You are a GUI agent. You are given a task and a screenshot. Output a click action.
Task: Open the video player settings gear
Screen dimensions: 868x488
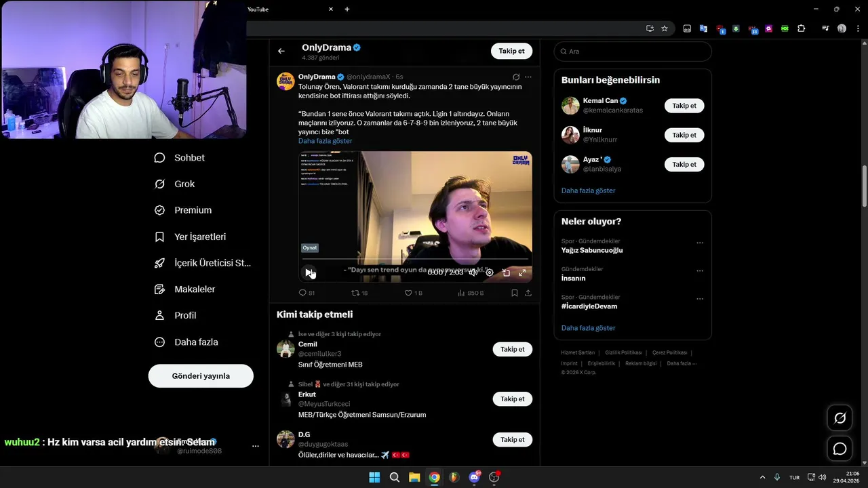coord(490,272)
